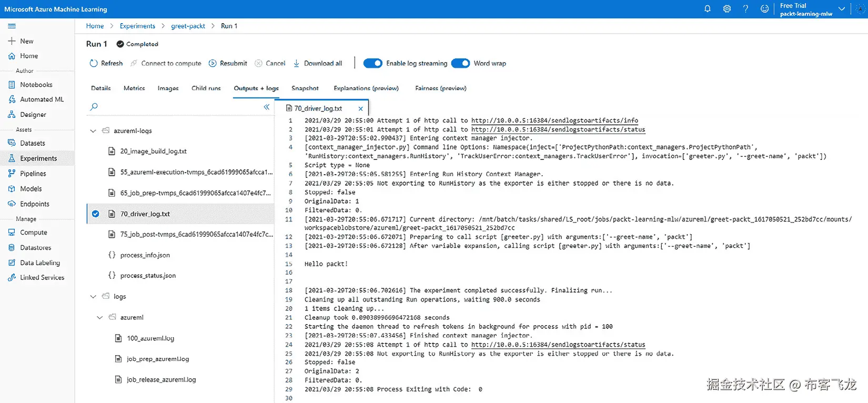Open the help question mark icon
The height and width of the screenshot is (403, 868).
[745, 9]
